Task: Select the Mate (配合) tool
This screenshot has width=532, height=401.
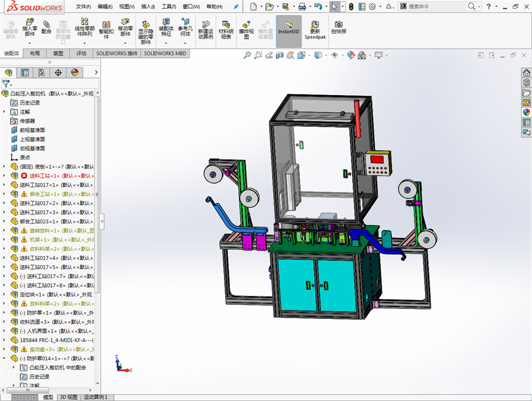Action: 47,27
